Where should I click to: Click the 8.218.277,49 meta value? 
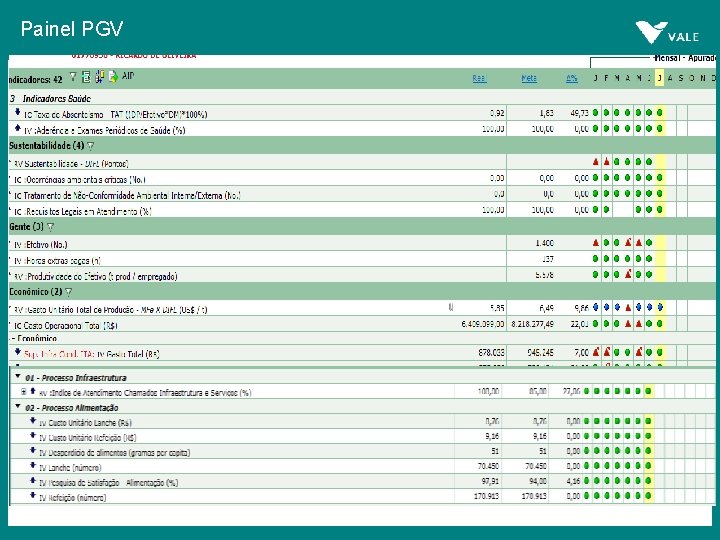click(x=532, y=324)
